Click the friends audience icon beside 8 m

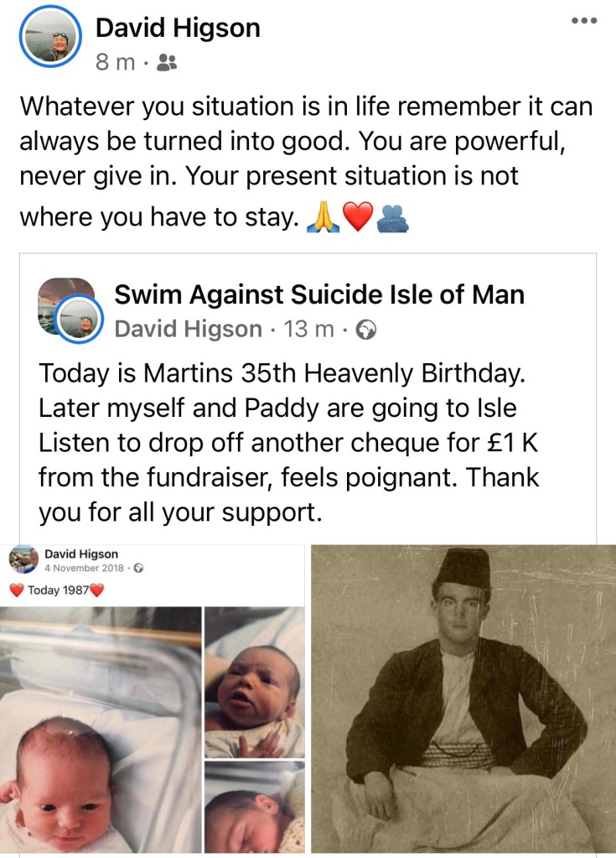pyautogui.click(x=167, y=63)
